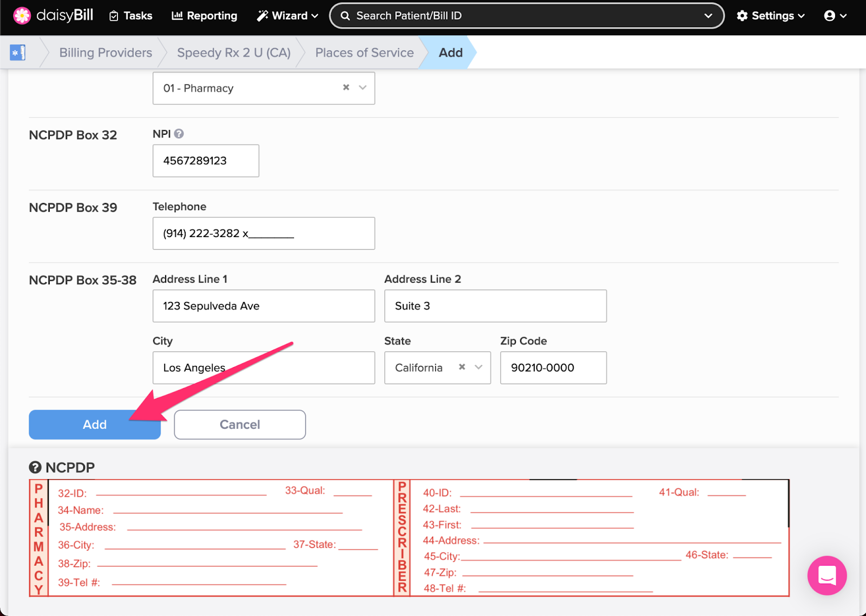Click the Zip Code input field

tap(553, 368)
